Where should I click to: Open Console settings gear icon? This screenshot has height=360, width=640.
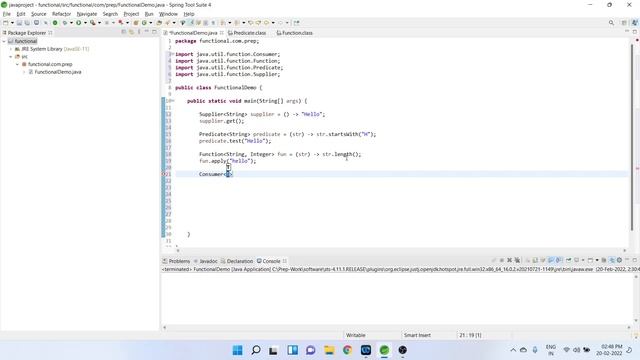click(x=619, y=260)
